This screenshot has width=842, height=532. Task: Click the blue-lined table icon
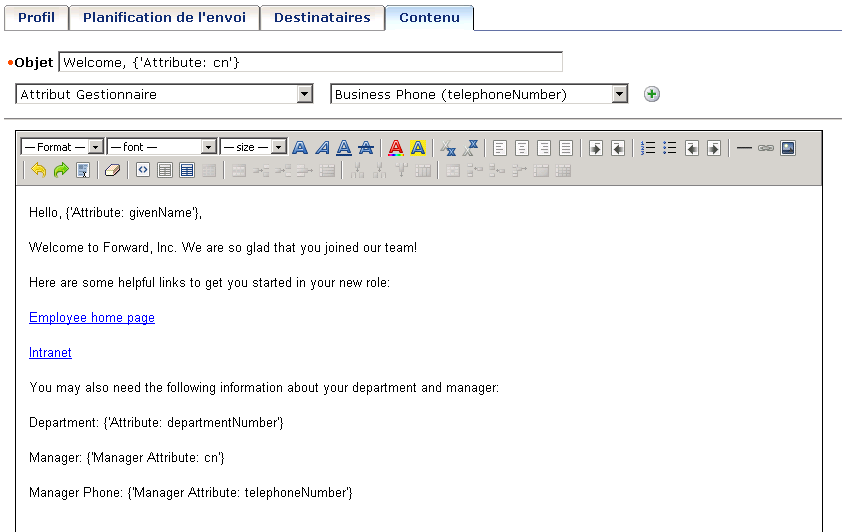tap(187, 171)
